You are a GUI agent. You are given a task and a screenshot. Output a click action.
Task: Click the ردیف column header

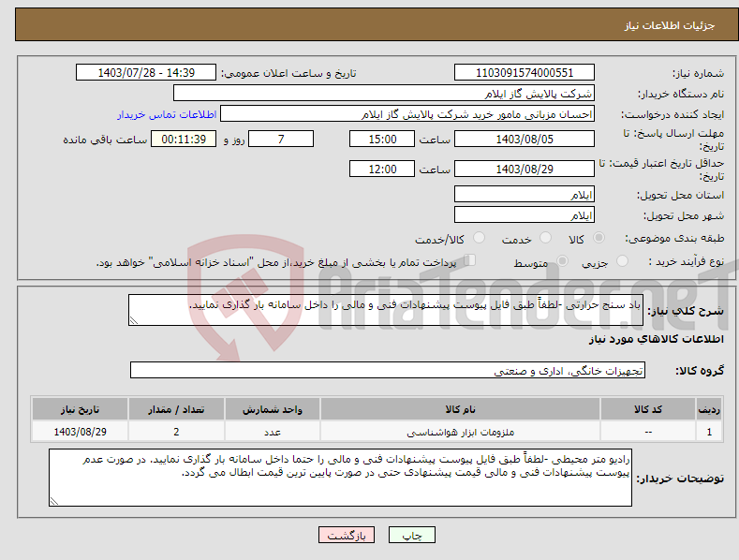pos(709,409)
